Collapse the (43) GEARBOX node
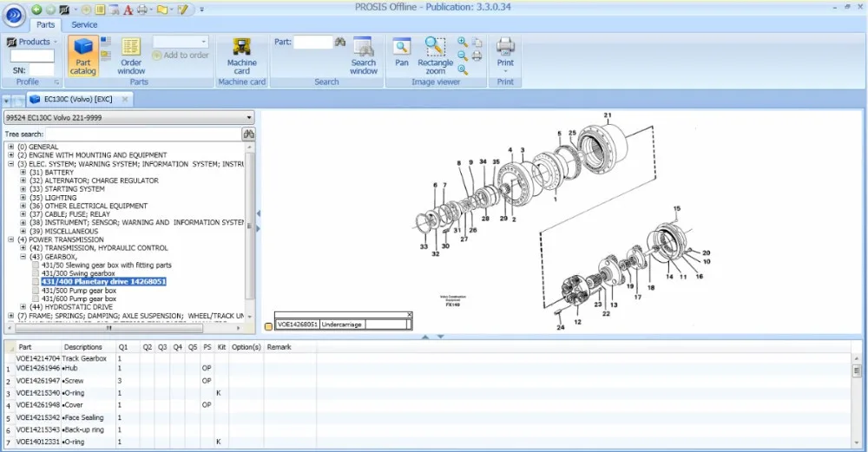The height and width of the screenshot is (452, 868). click(x=23, y=257)
